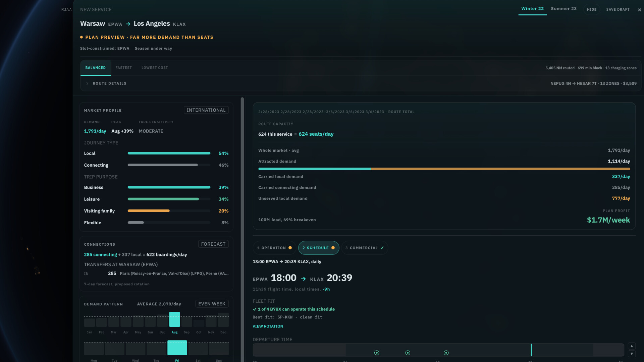This screenshot has width=644, height=362.
Task: Hide the service panel with Hide button
Action: point(592,9)
